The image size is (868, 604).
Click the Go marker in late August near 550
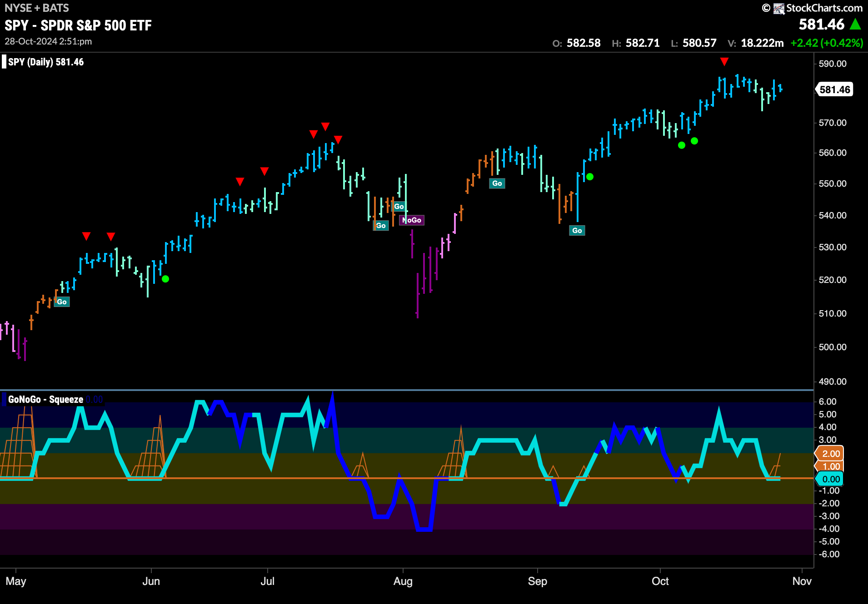[497, 183]
